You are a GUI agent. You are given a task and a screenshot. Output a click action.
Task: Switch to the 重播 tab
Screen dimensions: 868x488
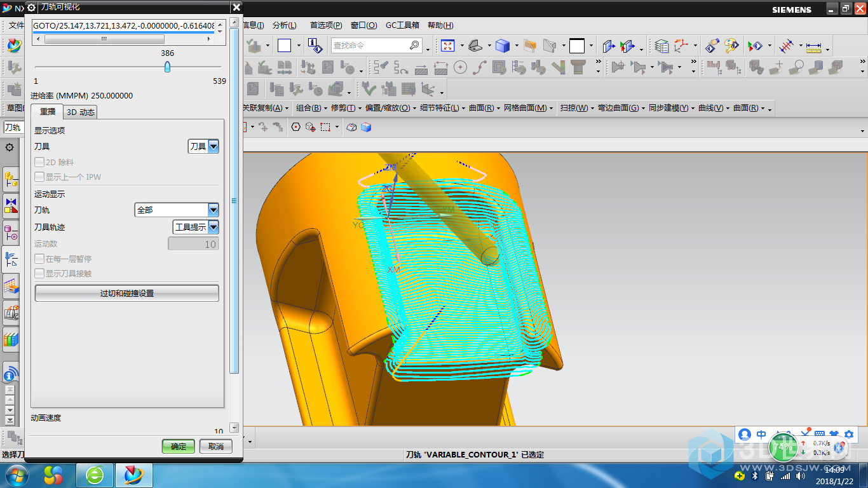(48, 111)
